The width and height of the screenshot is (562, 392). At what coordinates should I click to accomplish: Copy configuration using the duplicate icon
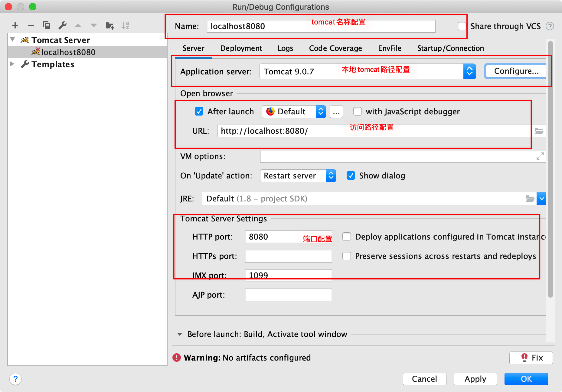47,25
